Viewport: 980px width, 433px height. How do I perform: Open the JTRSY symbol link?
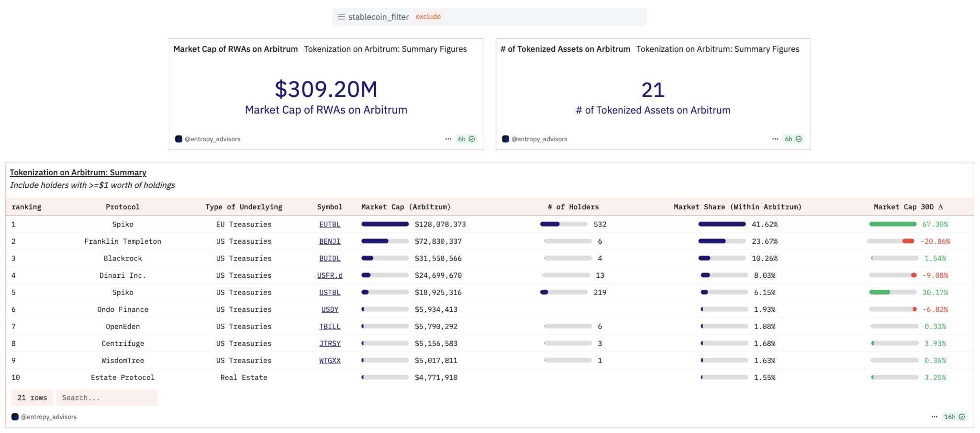point(330,343)
